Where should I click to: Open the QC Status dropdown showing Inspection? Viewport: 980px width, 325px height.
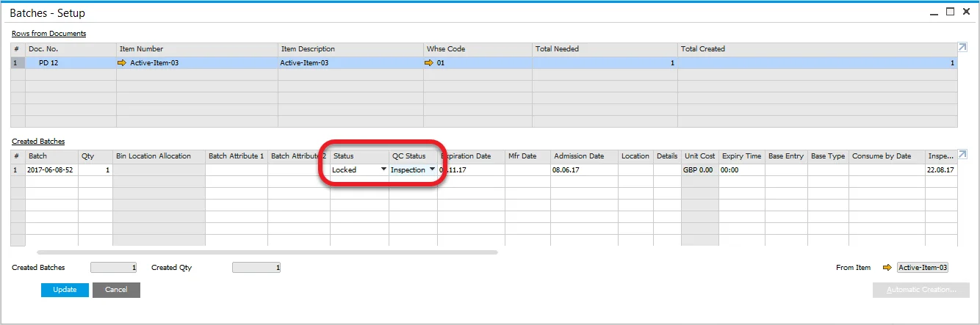(x=432, y=169)
